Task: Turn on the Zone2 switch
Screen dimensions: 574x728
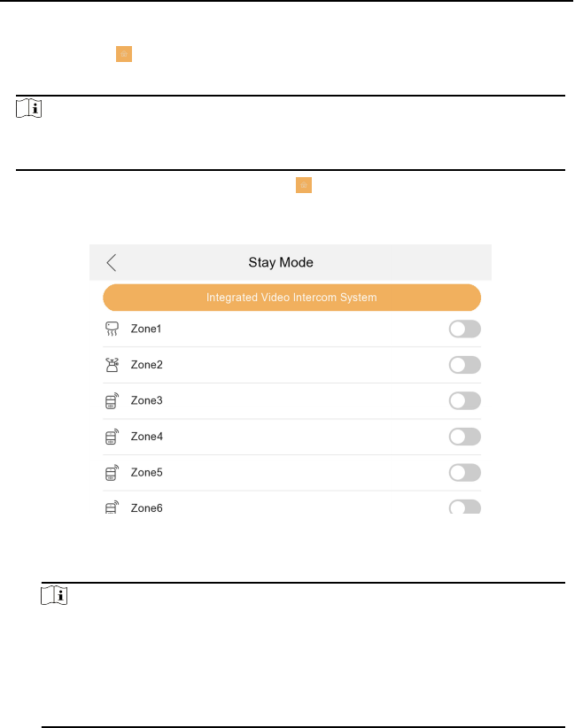Action: click(x=464, y=365)
